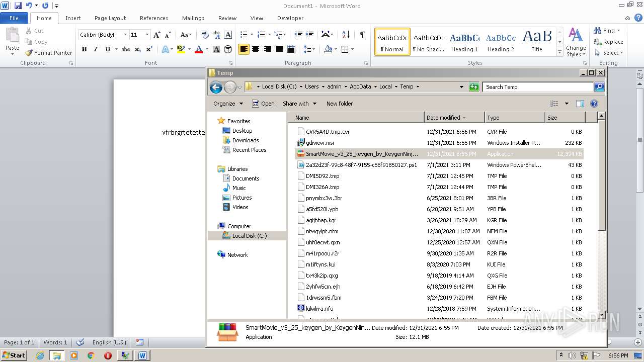Click the Help icon in Temp window
The height and width of the screenshot is (362, 644).
pyautogui.click(x=594, y=104)
